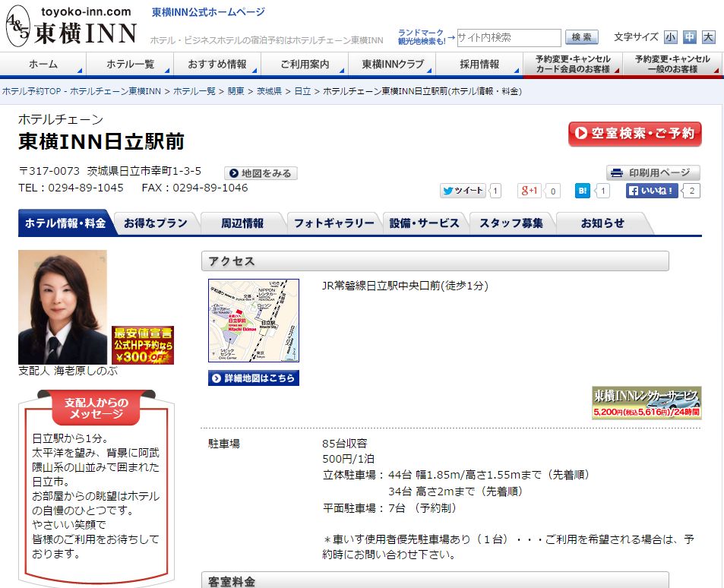Select large 大 font size
The image size is (724, 588).
click(708, 37)
